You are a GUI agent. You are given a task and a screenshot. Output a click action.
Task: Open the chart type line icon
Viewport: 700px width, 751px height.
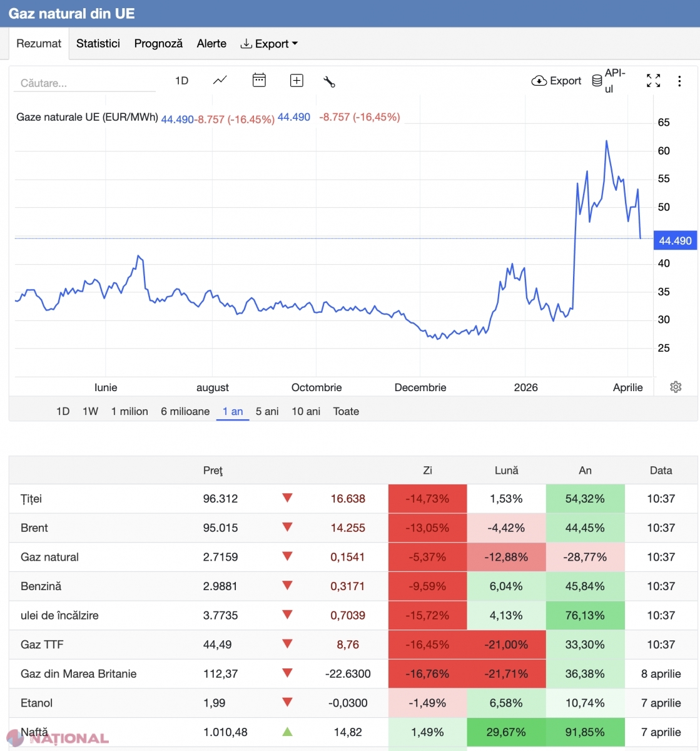pos(220,81)
